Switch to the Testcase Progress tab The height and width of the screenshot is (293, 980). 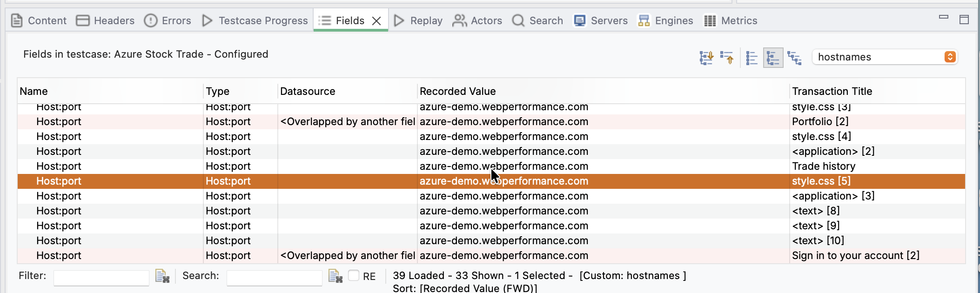[x=255, y=20]
